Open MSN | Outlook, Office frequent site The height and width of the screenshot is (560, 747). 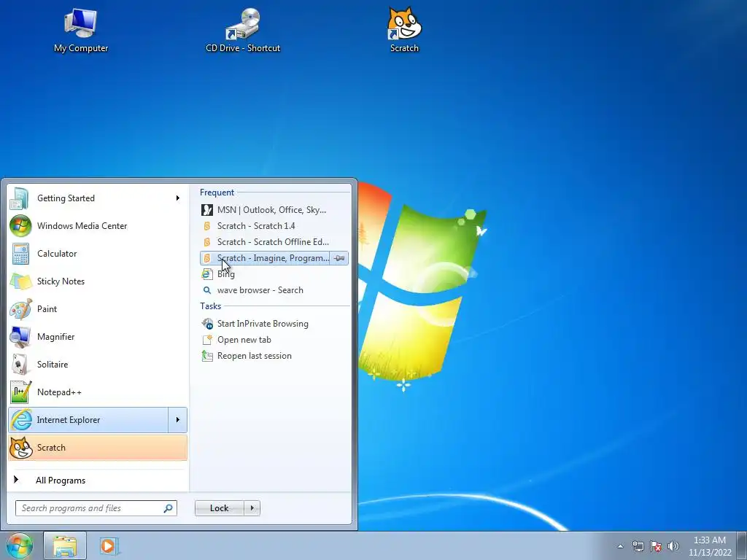coord(274,209)
